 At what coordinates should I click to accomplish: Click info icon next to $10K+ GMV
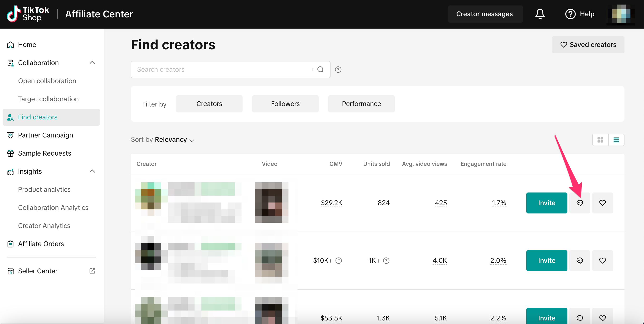tap(338, 261)
